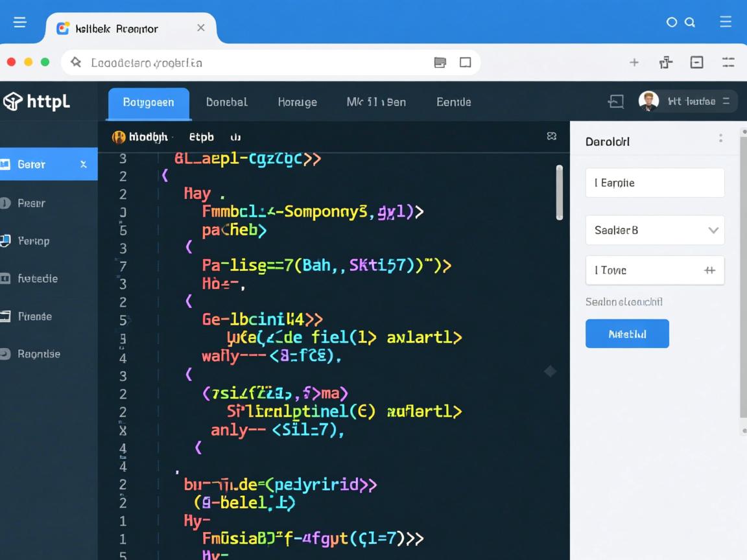Image resolution: width=747 pixels, height=560 pixels.
Task: Switch to the Donebal tab
Action: [x=226, y=102]
